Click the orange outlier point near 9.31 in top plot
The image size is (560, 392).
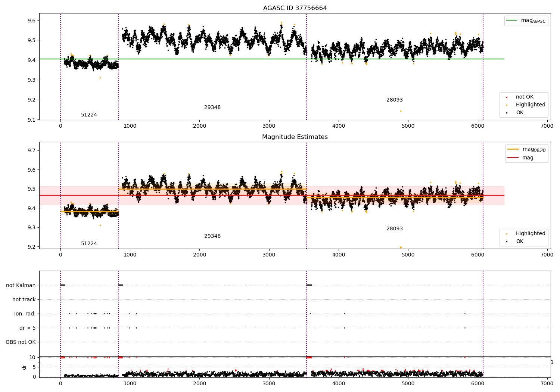tap(100, 78)
